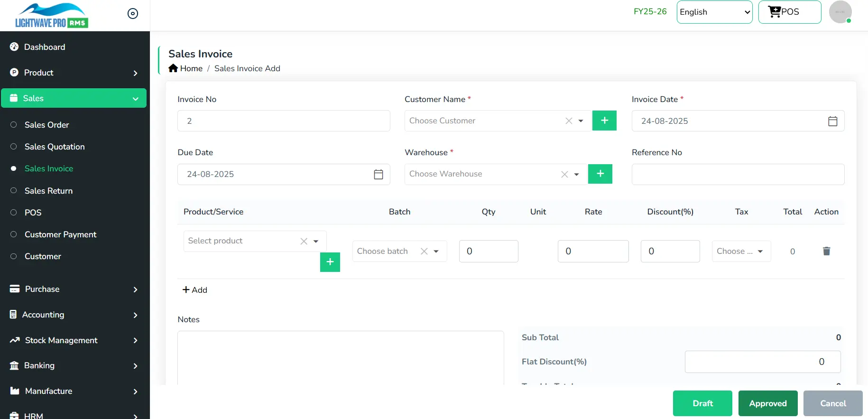
Task: Open the Tax Choose dropdown
Action: click(x=741, y=251)
